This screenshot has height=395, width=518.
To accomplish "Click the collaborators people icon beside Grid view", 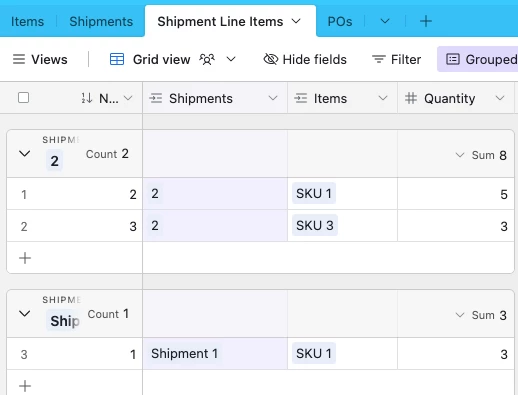I will pos(207,59).
